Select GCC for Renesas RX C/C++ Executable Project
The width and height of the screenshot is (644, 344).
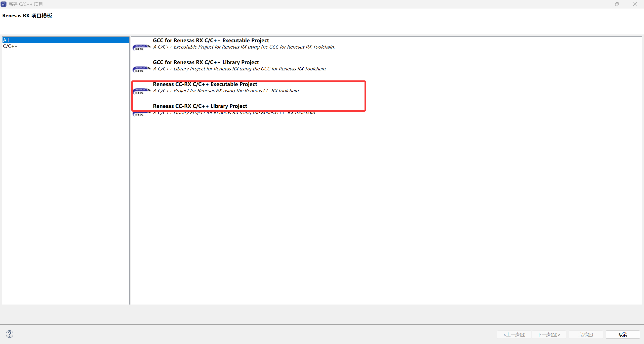pyautogui.click(x=211, y=40)
